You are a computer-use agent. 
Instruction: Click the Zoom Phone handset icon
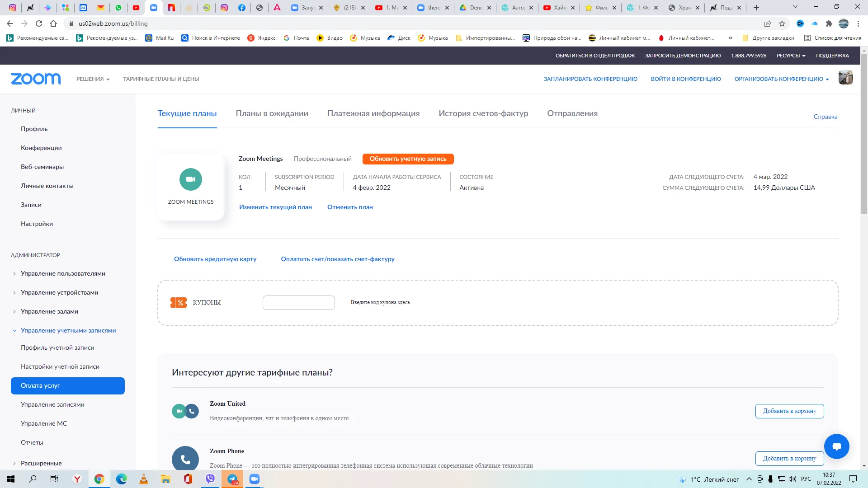[185, 459]
